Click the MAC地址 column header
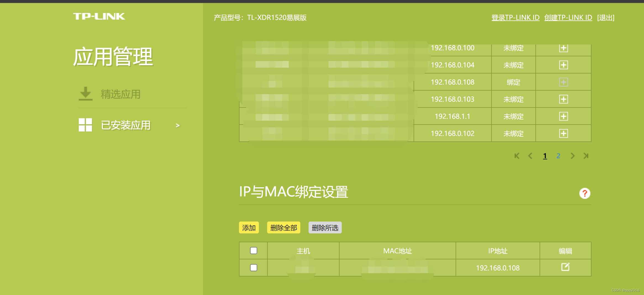The image size is (644, 295). 398,251
